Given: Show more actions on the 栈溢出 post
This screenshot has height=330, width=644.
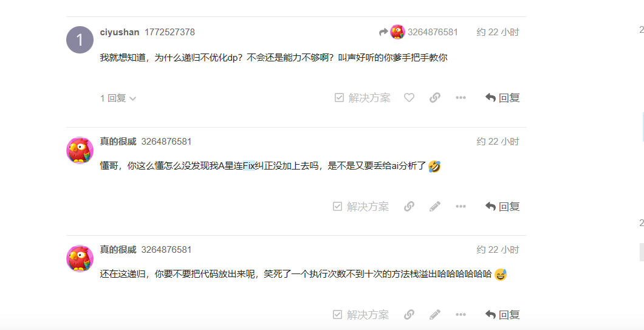Looking at the screenshot, I should (461, 315).
